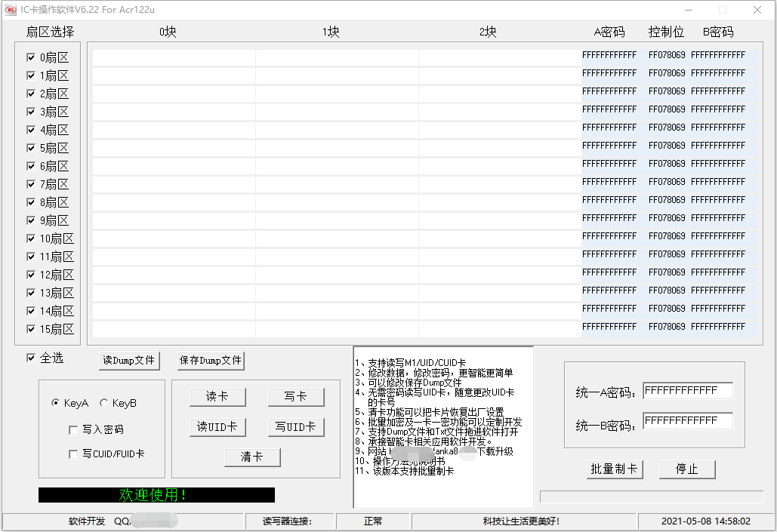Click the 2块 column header
The image size is (777, 532).
[488, 32]
